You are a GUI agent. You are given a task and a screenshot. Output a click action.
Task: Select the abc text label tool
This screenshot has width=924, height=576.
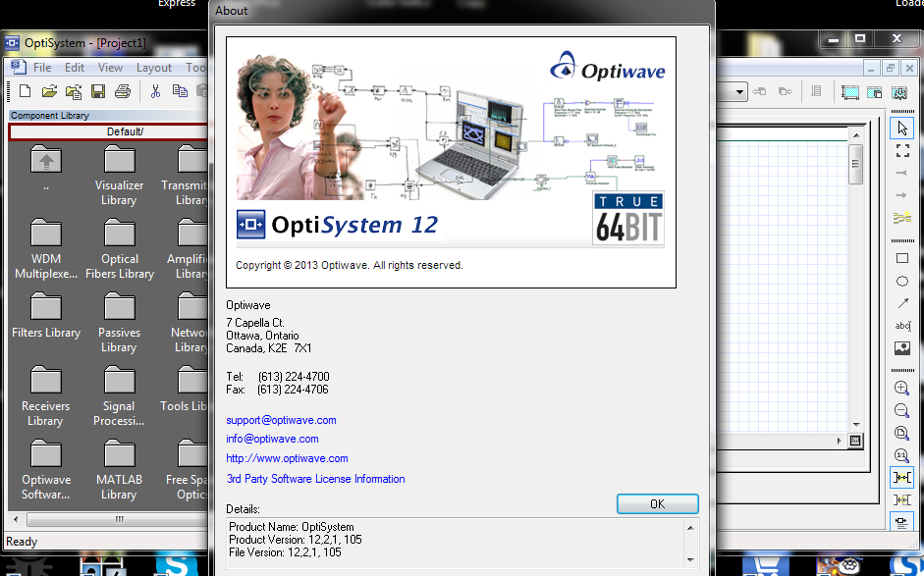(x=902, y=326)
